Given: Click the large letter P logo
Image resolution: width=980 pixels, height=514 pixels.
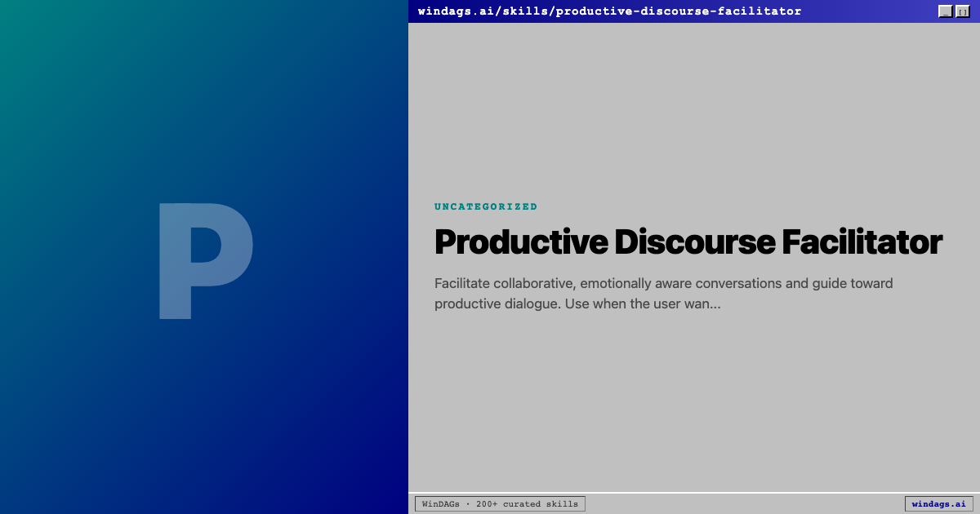Looking at the screenshot, I should (204, 259).
